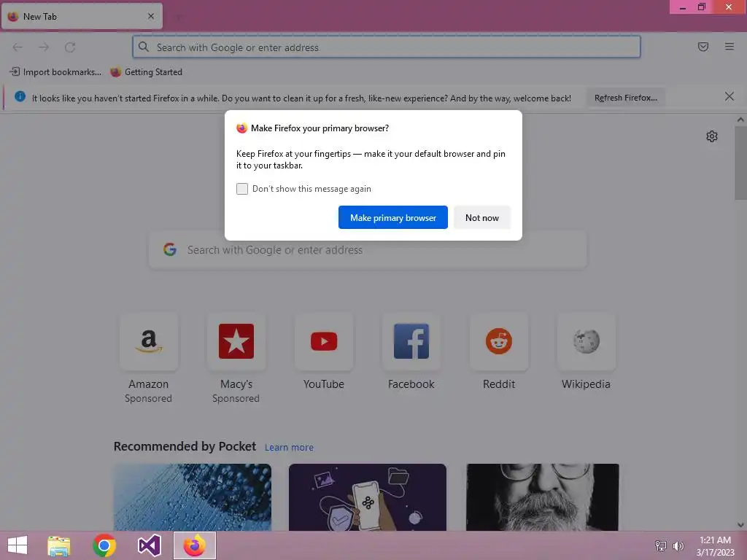
Task: Click the center Search with Google box
Action: (368, 250)
